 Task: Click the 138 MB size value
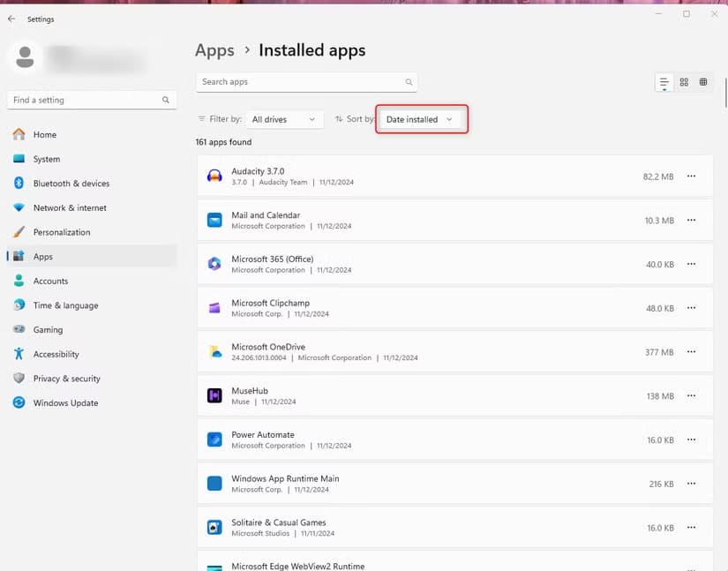pyautogui.click(x=660, y=396)
